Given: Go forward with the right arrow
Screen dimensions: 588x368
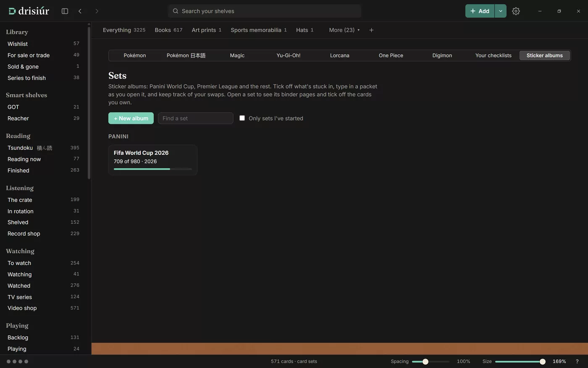Looking at the screenshot, I should [97, 11].
